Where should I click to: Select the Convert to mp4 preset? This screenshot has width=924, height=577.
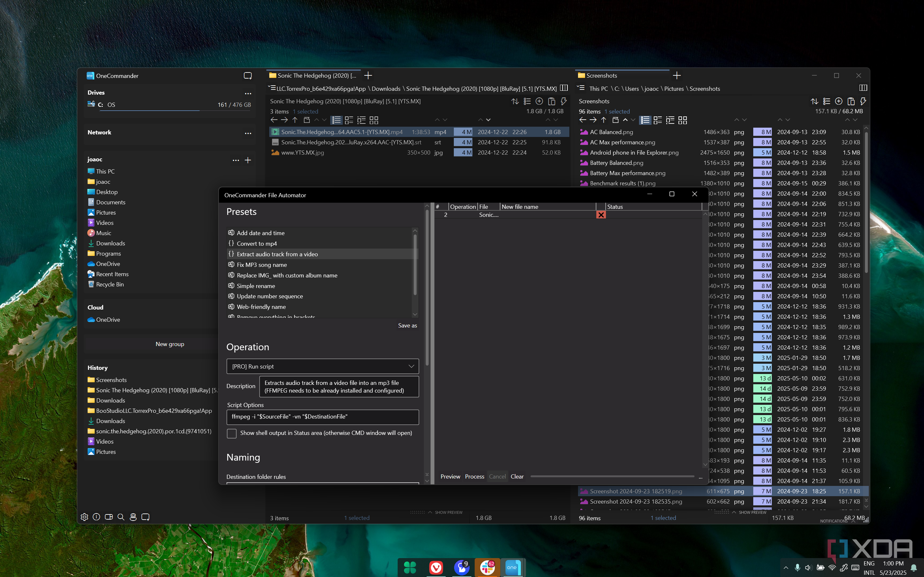256,243
